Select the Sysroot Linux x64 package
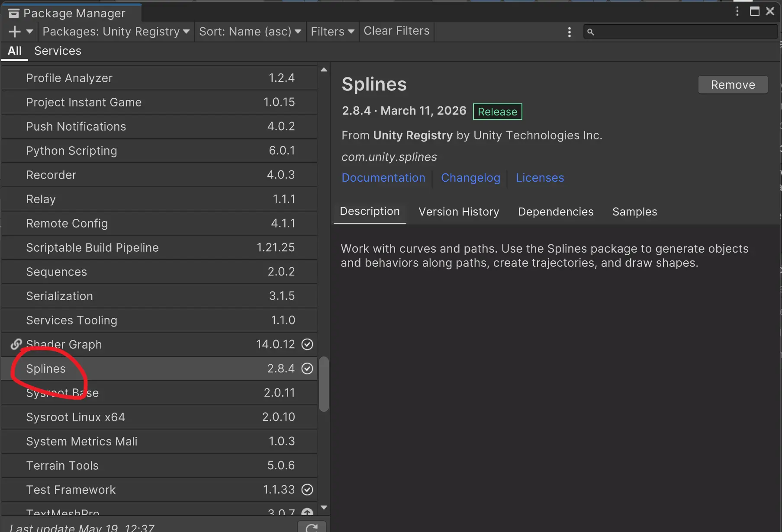The height and width of the screenshot is (532, 782). (x=159, y=417)
